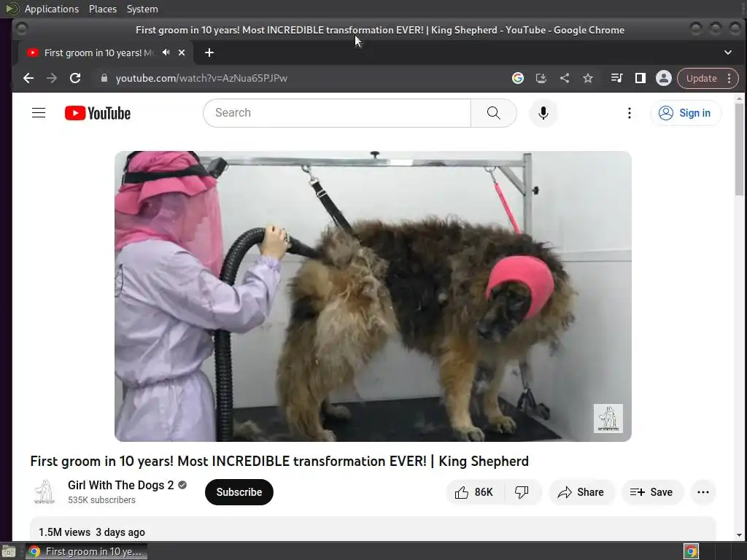Open Girl With The Dogs 2 channel link
Screen dimensions: 747x560
(x=120, y=485)
